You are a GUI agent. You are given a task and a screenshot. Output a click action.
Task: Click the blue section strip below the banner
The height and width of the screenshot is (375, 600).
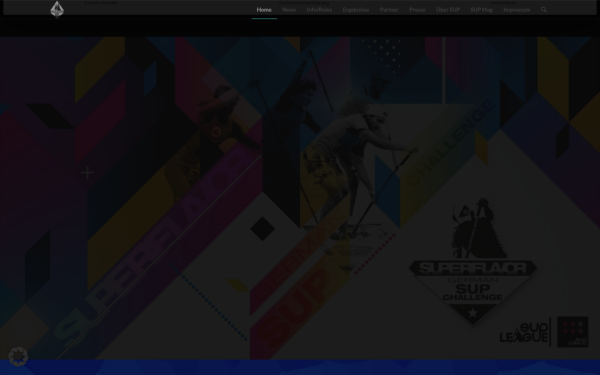point(300,367)
